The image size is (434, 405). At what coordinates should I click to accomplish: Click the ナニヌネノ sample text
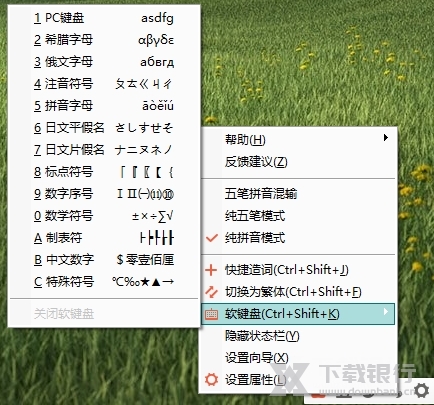[143, 150]
